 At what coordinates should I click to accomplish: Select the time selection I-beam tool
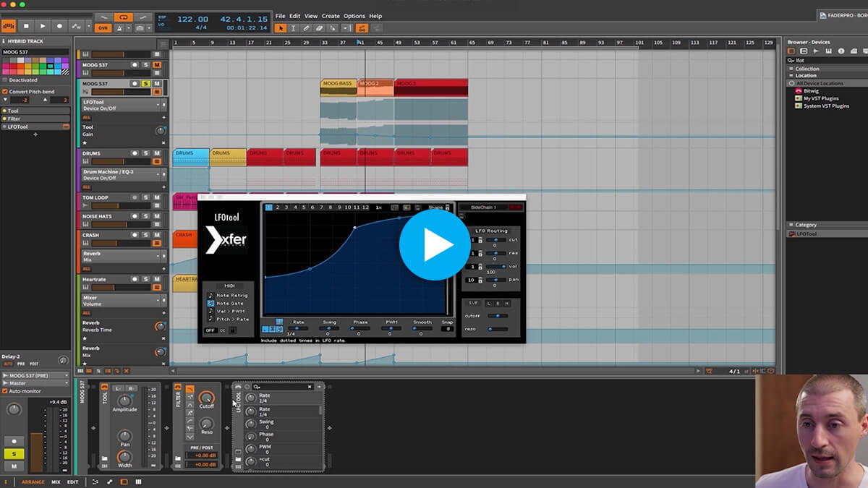coord(293,28)
